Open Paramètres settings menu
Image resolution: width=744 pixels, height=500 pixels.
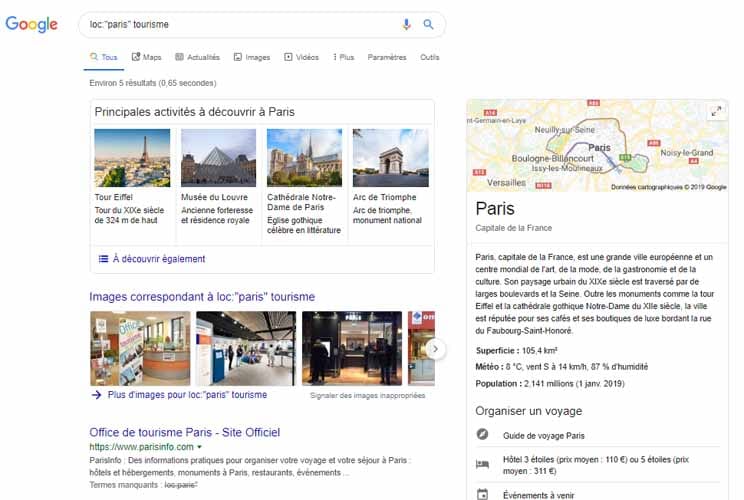[x=387, y=57]
